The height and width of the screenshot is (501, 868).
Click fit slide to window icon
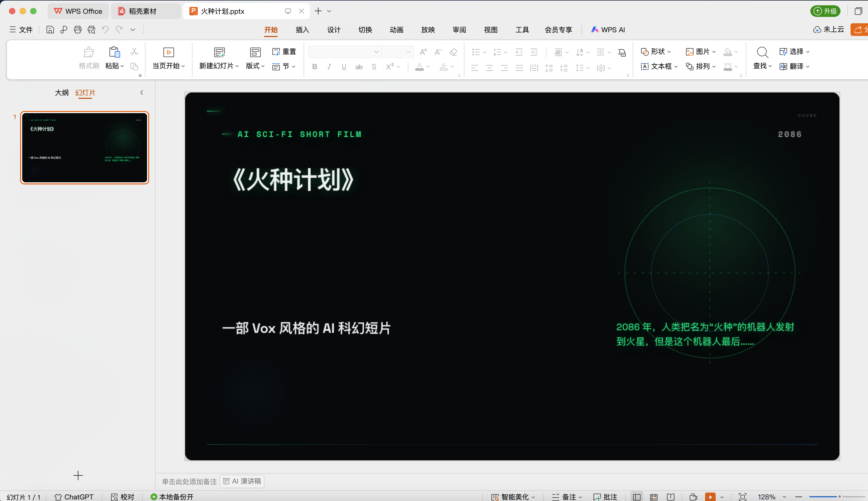742,497
